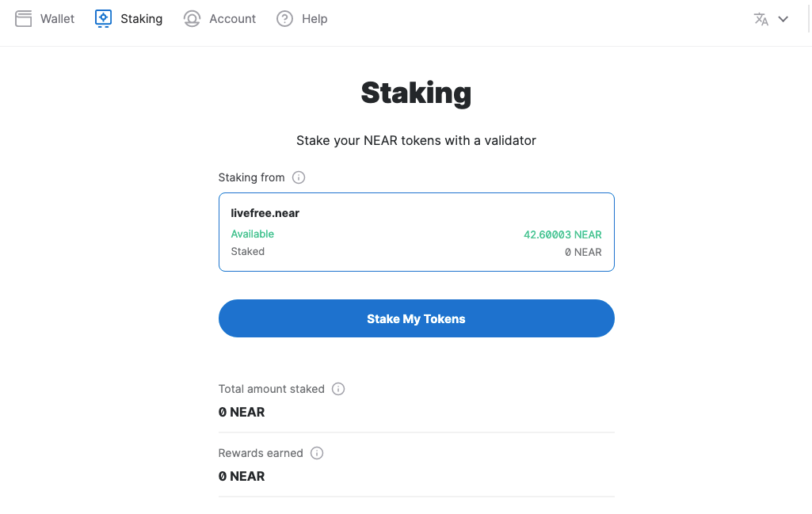Open the Wallet menu label

57,18
